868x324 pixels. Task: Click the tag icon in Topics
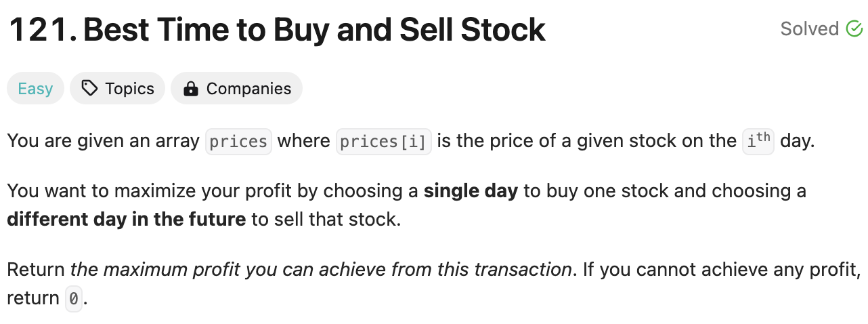pyautogui.click(x=89, y=89)
